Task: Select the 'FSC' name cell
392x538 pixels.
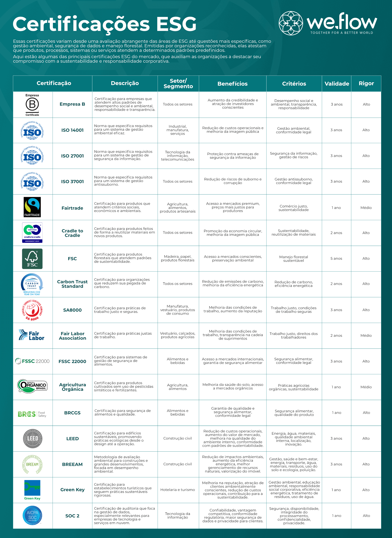Action: 72,259
